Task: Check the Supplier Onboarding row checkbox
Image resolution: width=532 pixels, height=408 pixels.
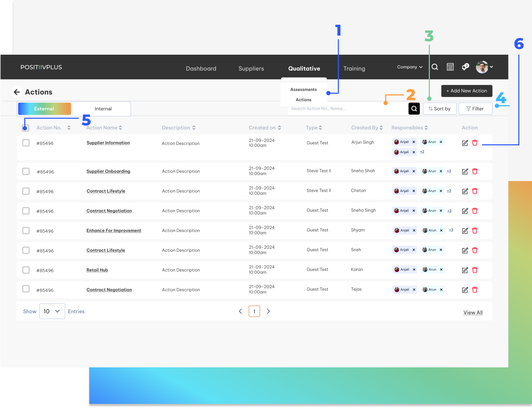Action: (26, 172)
